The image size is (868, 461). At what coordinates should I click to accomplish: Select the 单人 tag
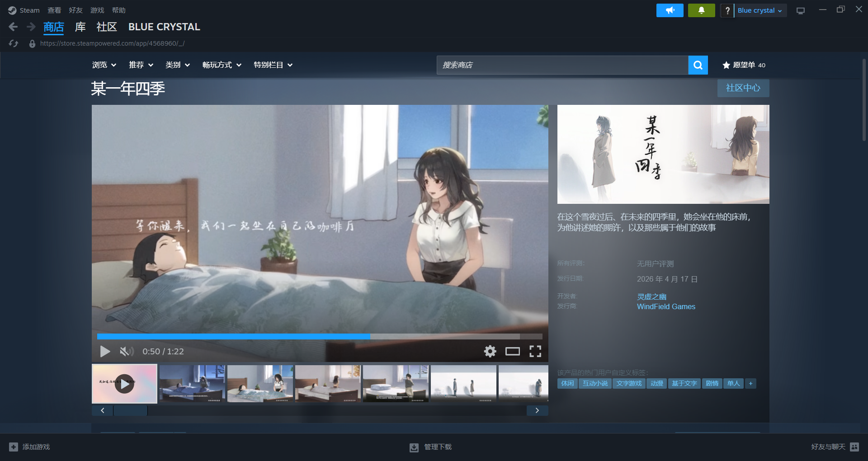coord(733,383)
